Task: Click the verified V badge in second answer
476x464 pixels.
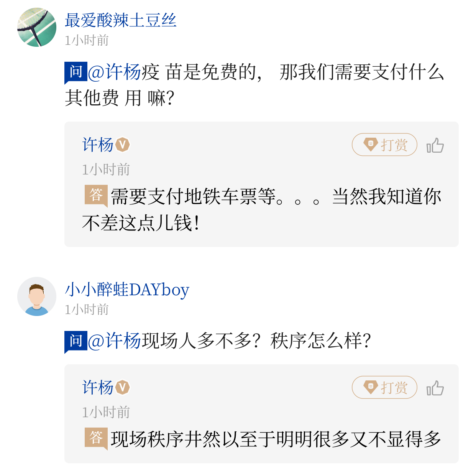Action: (x=123, y=388)
